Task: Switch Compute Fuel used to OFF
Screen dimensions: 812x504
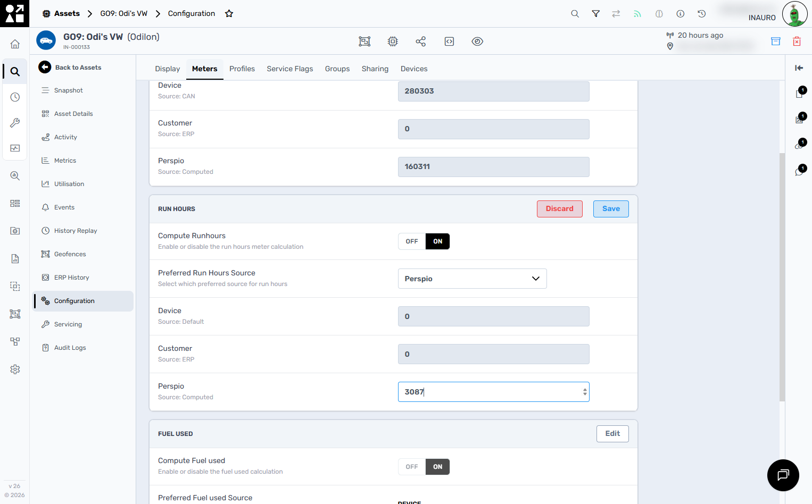Action: point(412,467)
